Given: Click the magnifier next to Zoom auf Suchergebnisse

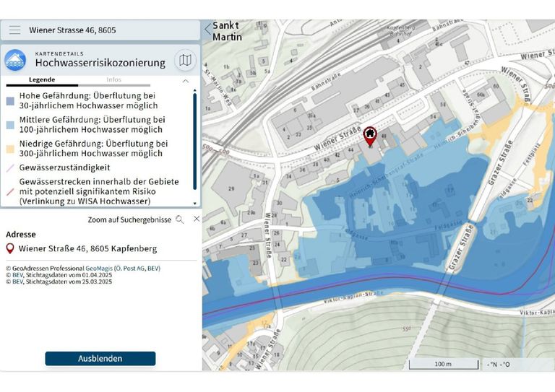Looking at the screenshot, I should point(179,219).
